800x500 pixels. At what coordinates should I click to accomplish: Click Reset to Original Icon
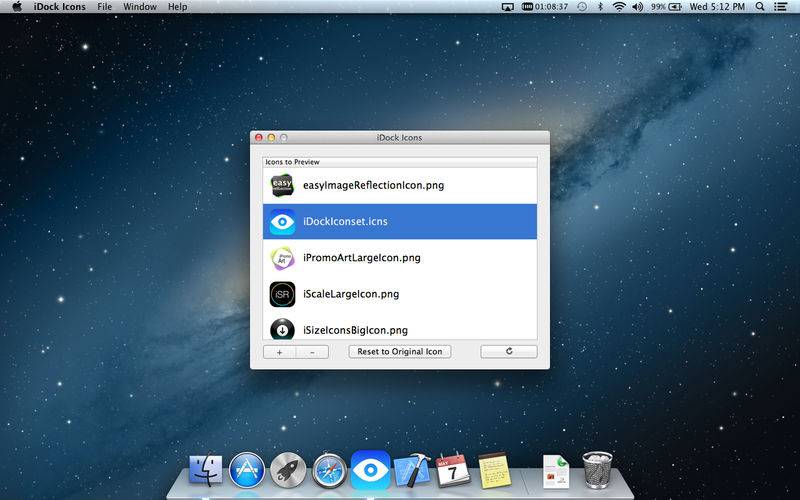point(399,352)
